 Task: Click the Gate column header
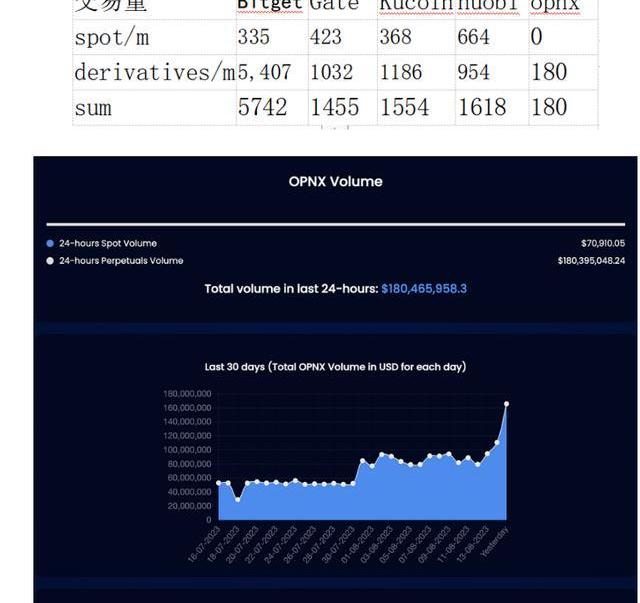(333, 5)
